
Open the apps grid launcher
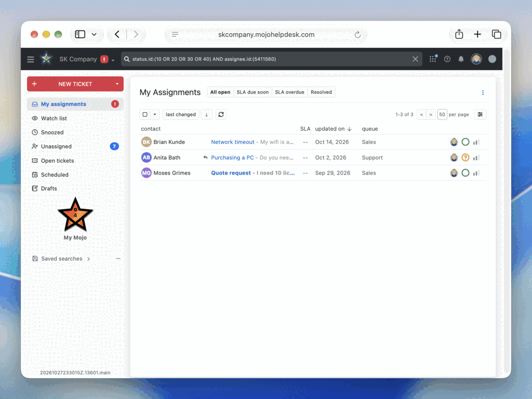433,59
